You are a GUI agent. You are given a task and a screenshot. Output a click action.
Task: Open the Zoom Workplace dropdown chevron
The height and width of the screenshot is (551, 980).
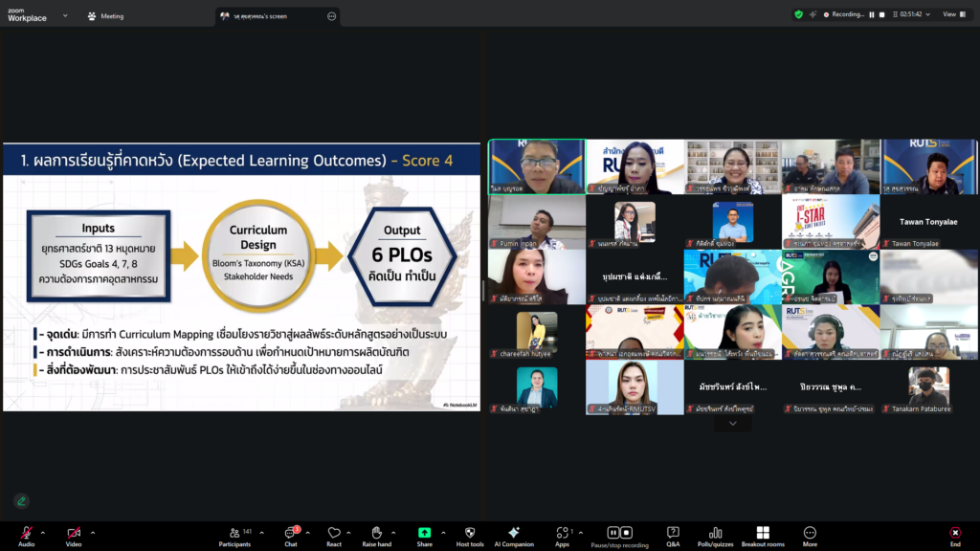65,15
